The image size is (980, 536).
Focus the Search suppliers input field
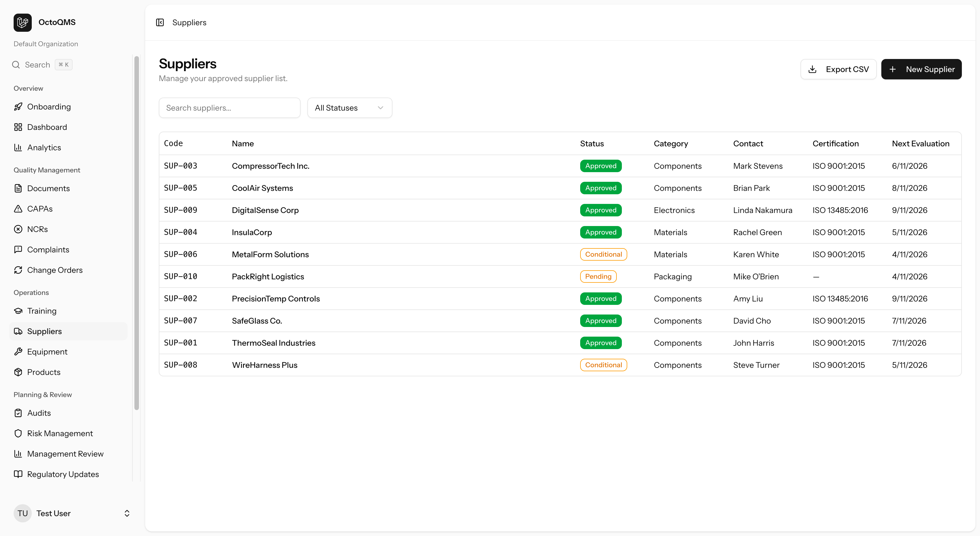click(229, 108)
